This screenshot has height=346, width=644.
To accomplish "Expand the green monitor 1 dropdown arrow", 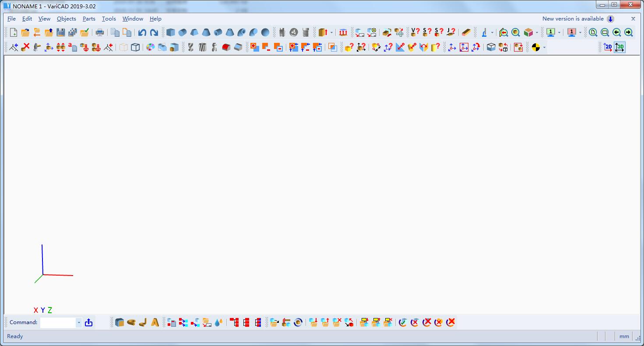I will click(x=559, y=32).
